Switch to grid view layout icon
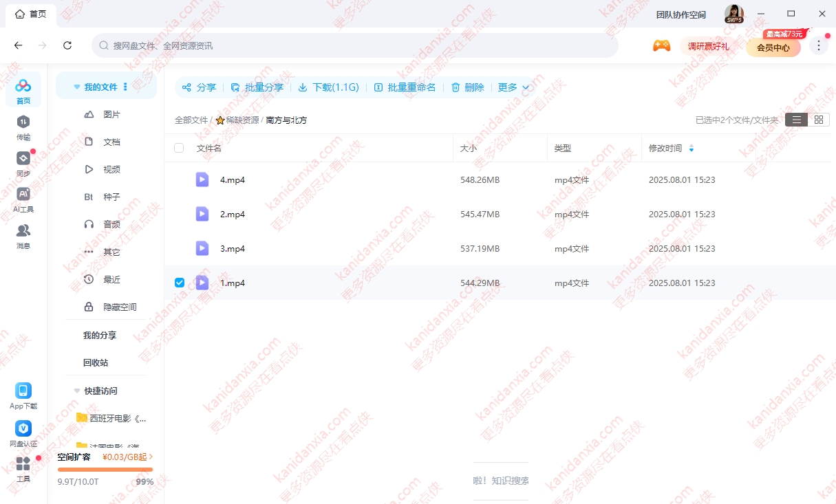The width and height of the screenshot is (836, 504). tap(818, 120)
